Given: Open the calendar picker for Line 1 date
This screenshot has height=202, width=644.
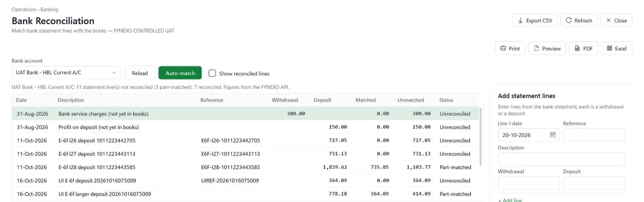Looking at the screenshot, I should pos(553,135).
